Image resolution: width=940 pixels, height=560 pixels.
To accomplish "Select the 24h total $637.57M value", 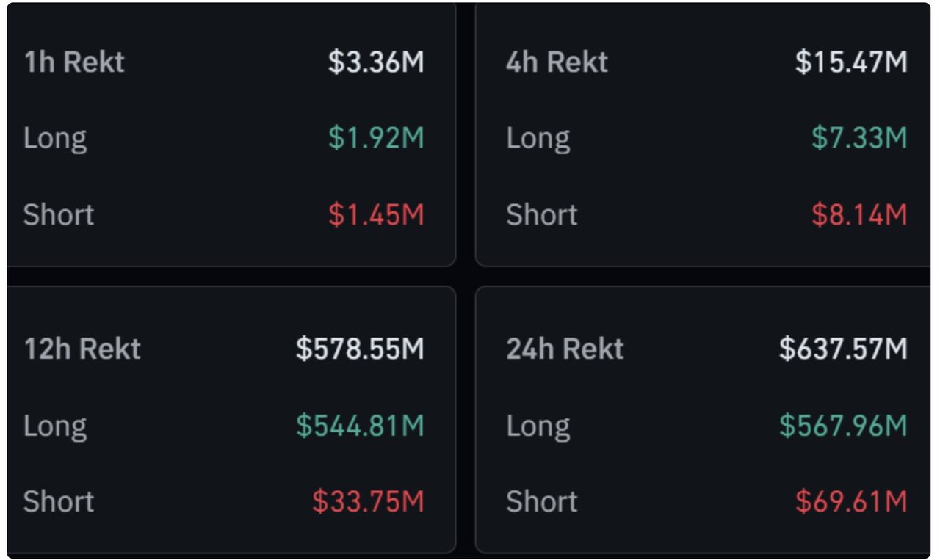I will click(843, 349).
